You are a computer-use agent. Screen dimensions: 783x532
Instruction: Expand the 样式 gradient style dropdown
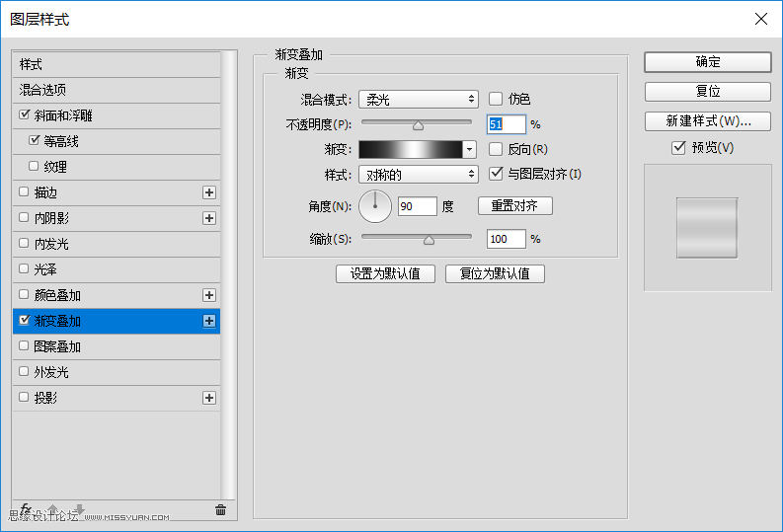[x=418, y=175]
